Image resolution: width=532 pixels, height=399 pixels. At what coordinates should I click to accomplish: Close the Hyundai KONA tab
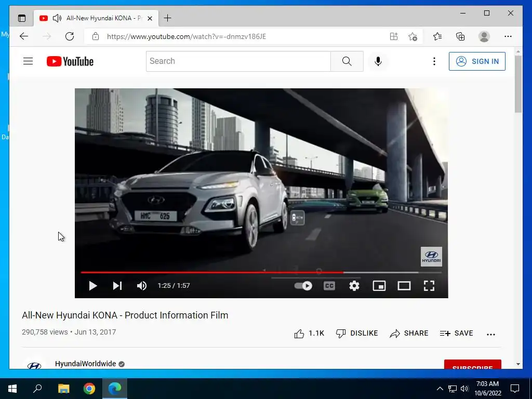150,18
